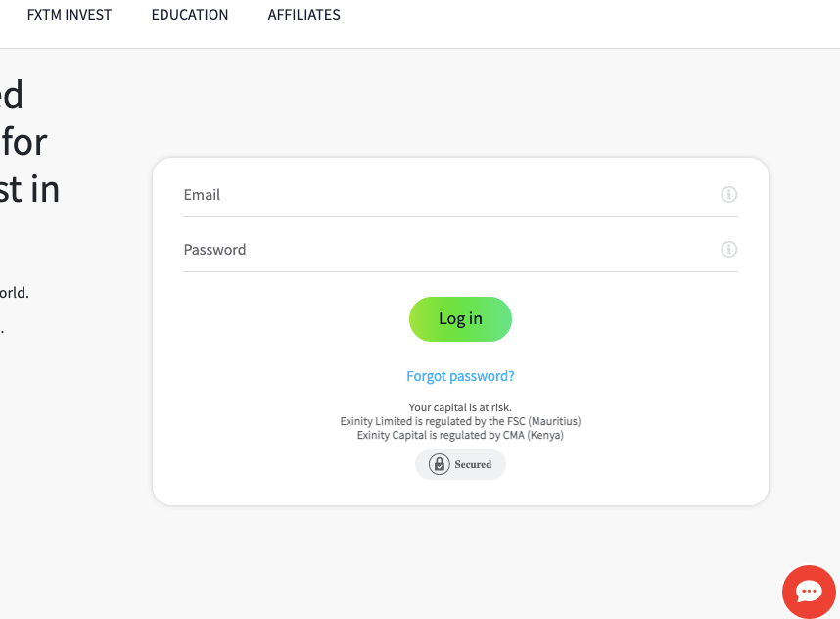Focus the Password input field

460,250
